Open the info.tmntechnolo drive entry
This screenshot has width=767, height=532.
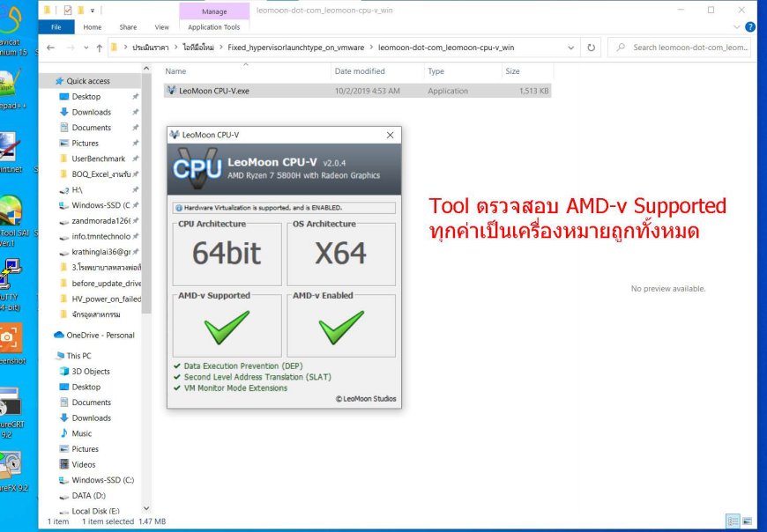101,236
